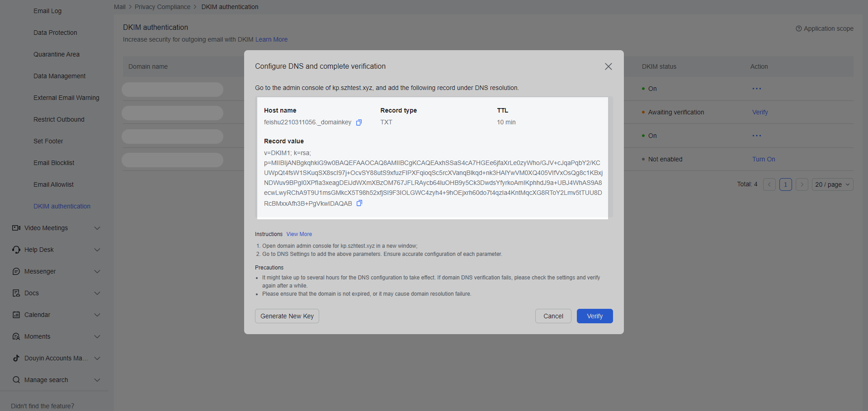Expand the Douyin Accounts Management section
This screenshot has height=411, width=868.
(97, 358)
